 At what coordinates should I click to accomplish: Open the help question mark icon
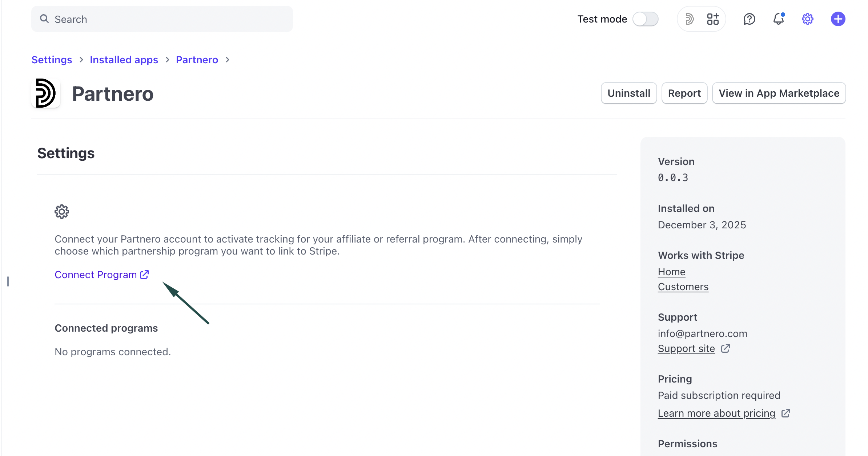[x=749, y=19]
